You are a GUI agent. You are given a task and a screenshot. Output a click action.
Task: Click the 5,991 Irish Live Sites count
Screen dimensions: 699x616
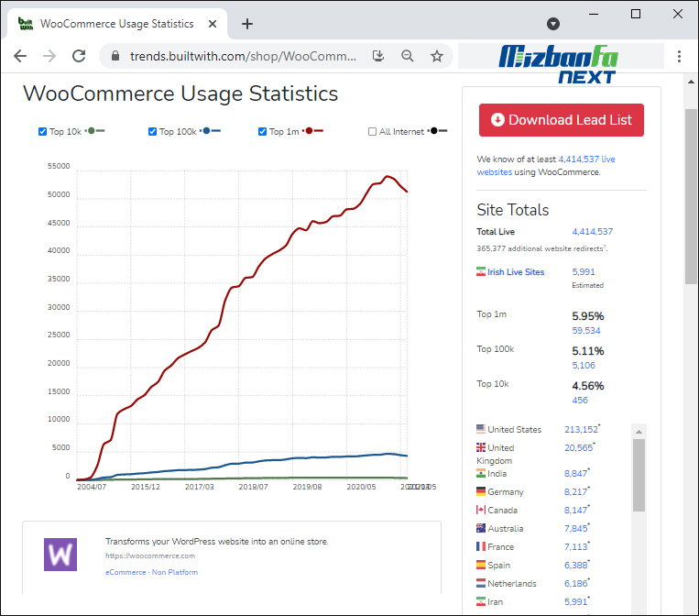click(584, 271)
